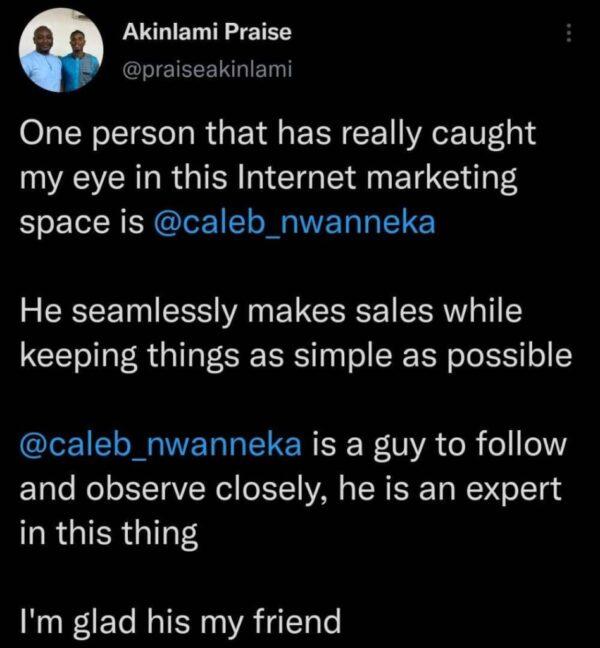Open the three-dot more options menu
600x648 pixels.
(569, 33)
